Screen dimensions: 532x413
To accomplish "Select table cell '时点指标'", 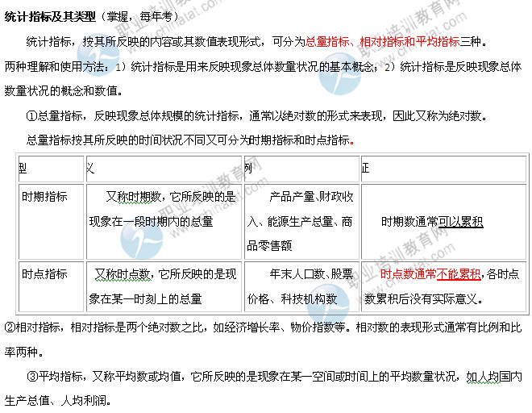I will 52,286.
